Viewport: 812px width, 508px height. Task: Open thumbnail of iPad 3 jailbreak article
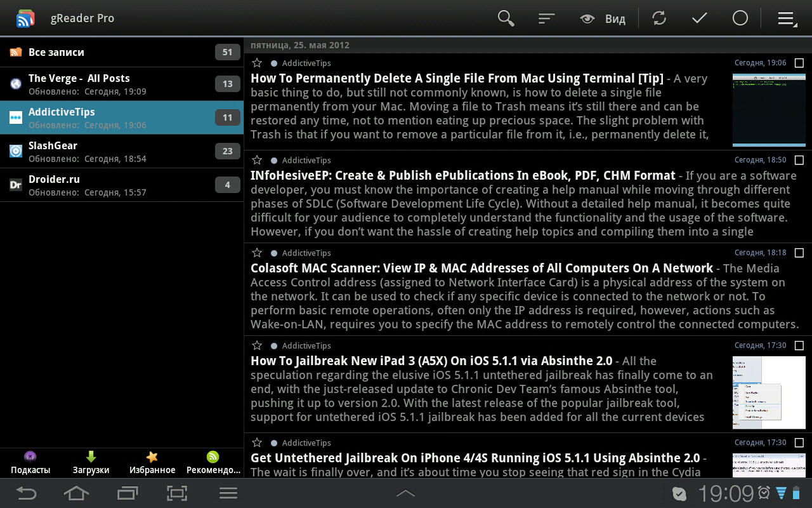[x=768, y=392]
